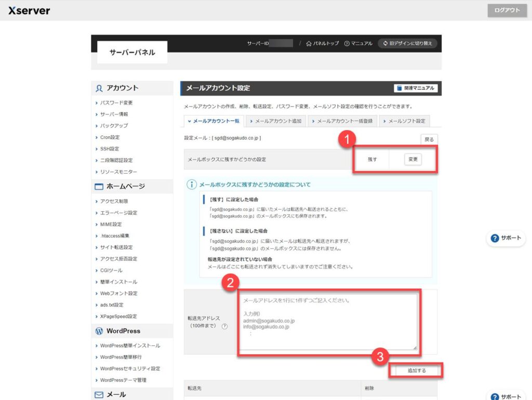The image size is (532, 400).
Task: Click the アカウント person icon
Action: click(99, 88)
